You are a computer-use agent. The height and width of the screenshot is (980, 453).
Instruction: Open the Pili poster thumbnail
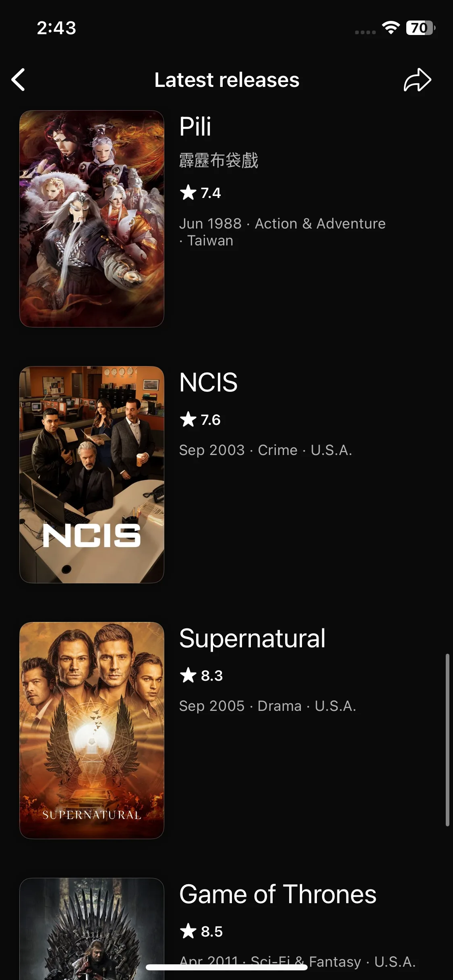click(x=92, y=219)
